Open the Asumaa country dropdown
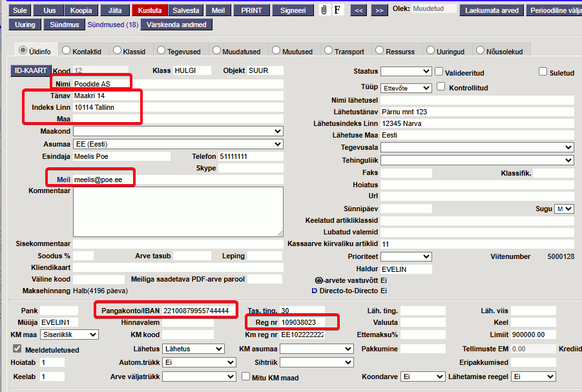This screenshot has height=392, width=582. click(178, 144)
